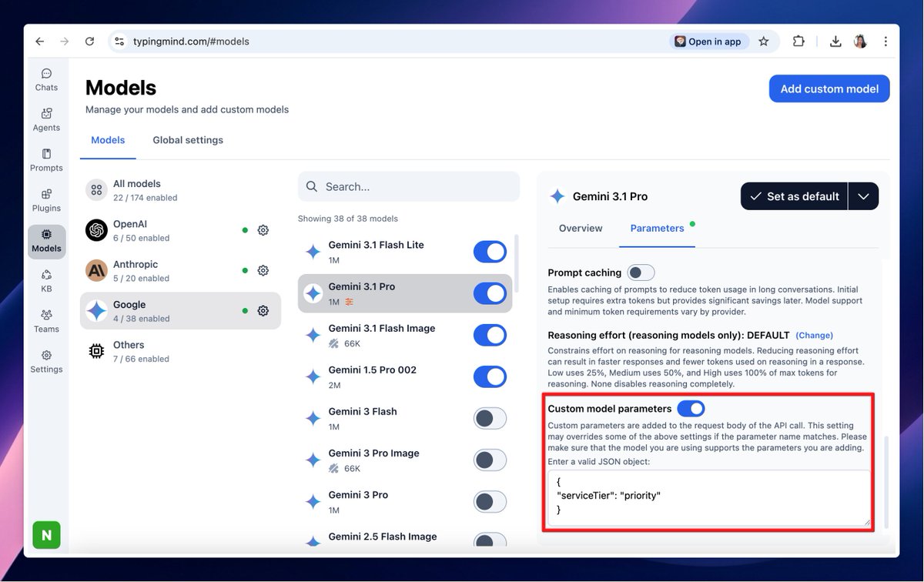
Task: Open the browser three-dot menu
Action: (885, 42)
